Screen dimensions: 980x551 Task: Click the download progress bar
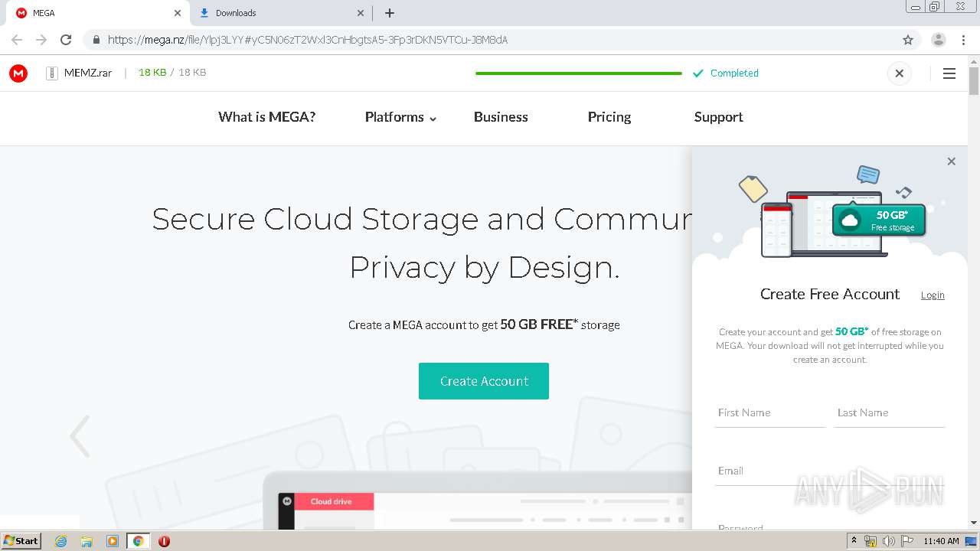point(578,73)
